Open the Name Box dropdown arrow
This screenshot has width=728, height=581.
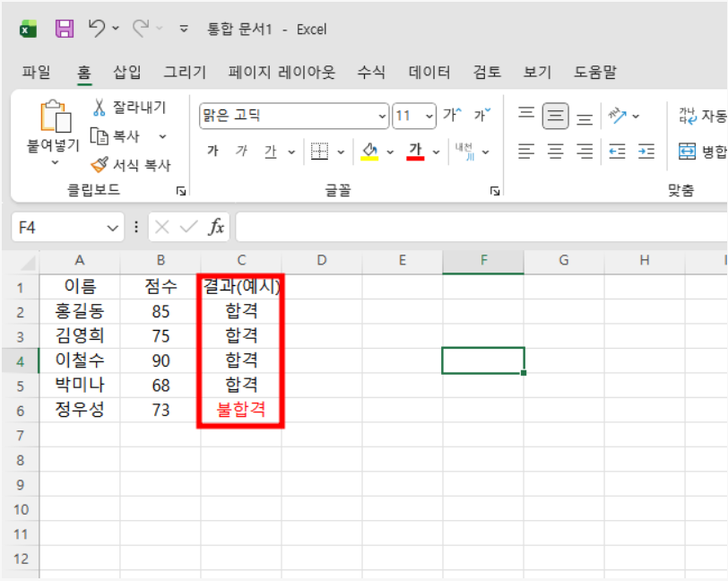pos(113,228)
